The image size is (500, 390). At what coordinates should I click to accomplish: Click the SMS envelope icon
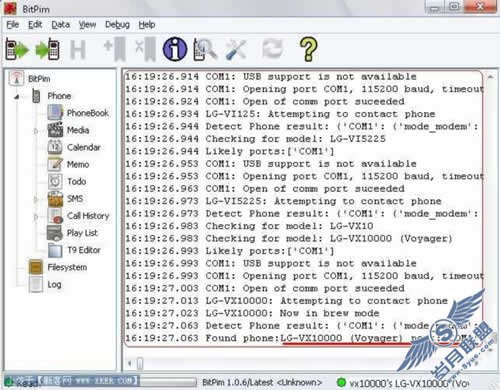tap(55, 199)
